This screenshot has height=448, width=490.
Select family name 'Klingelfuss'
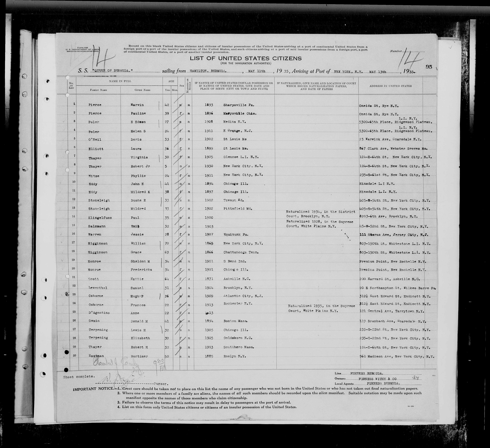pyautogui.click(x=100, y=218)
